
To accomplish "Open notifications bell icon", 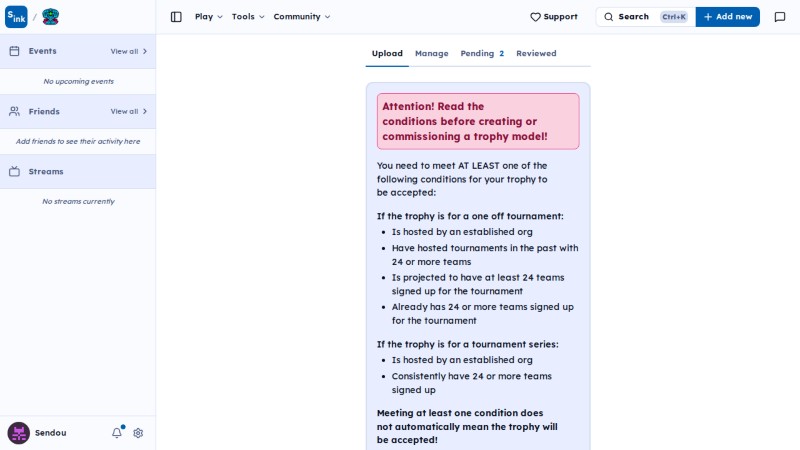I will point(117,433).
